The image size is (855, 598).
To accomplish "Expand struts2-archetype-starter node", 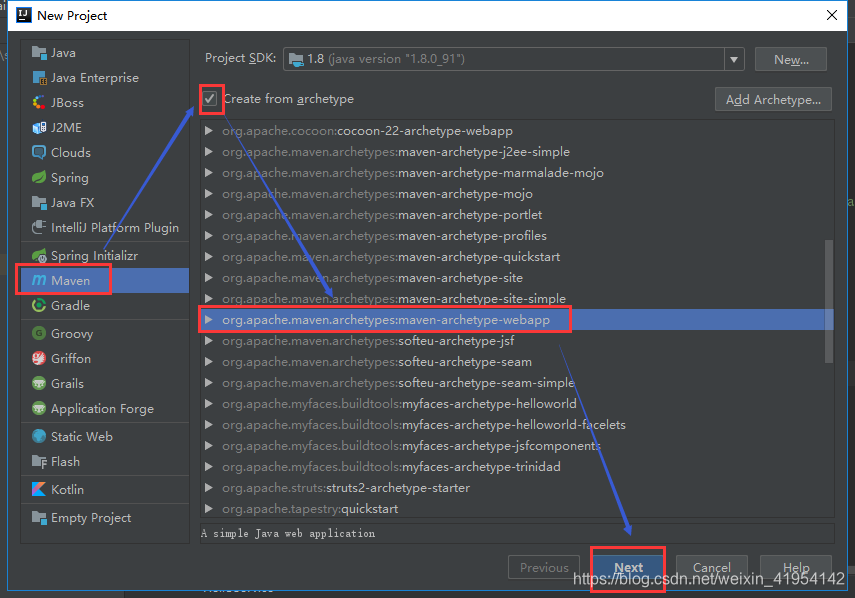I will click(208, 487).
